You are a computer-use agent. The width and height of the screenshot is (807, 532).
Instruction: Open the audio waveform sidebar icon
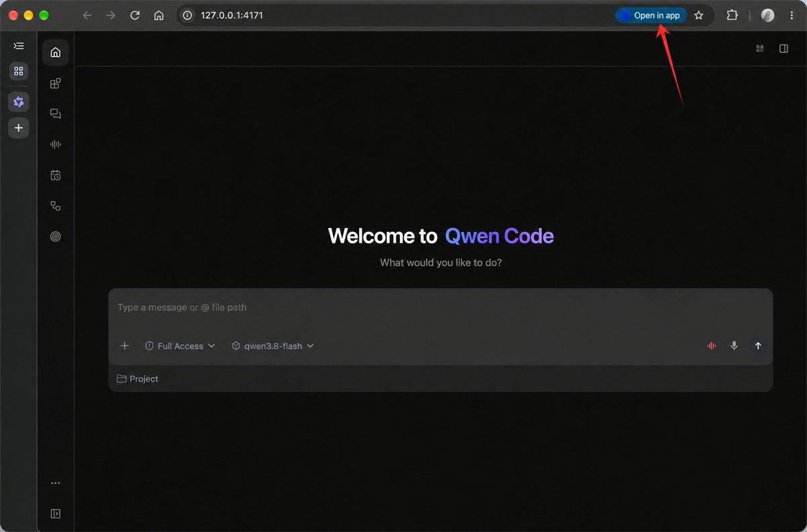tap(55, 144)
